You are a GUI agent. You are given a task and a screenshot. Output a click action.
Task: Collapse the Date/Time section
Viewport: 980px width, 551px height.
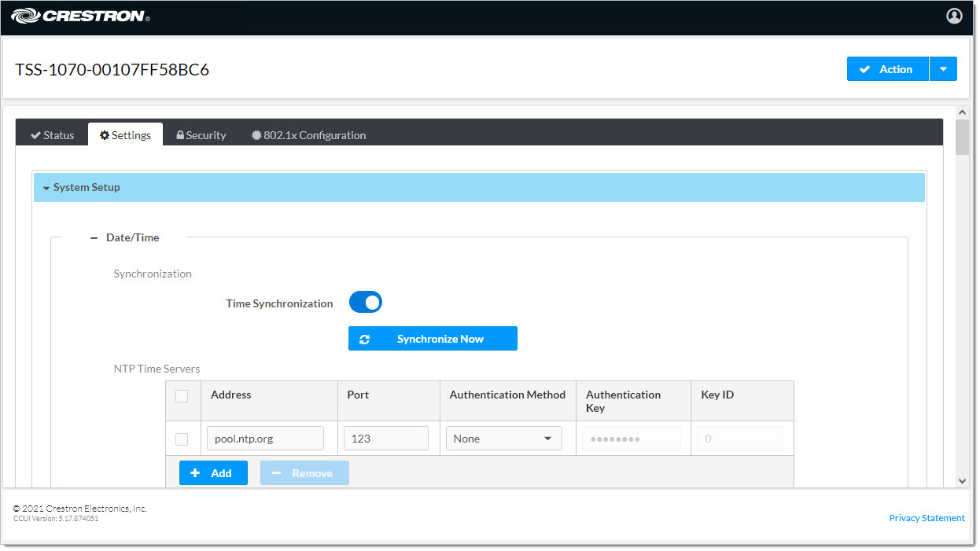pyautogui.click(x=94, y=237)
